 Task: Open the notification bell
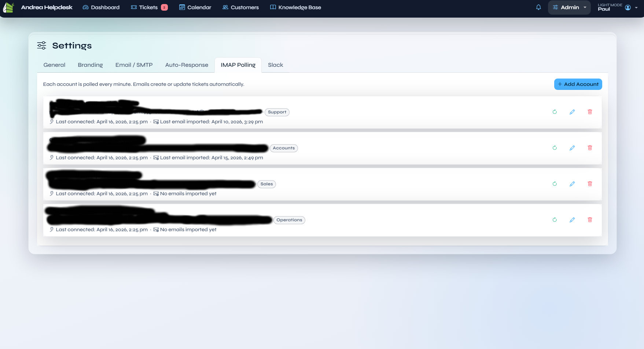538,7
